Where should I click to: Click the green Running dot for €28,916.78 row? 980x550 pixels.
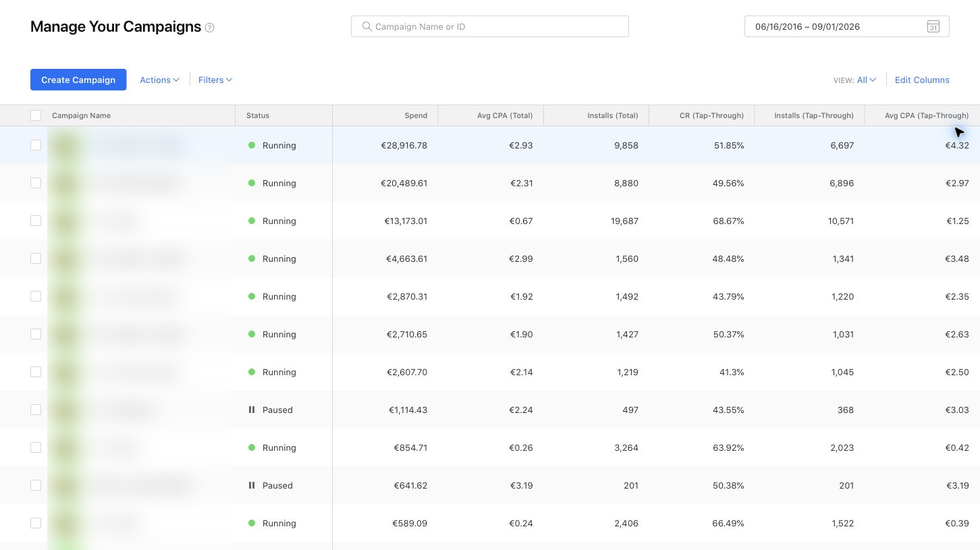coord(252,145)
